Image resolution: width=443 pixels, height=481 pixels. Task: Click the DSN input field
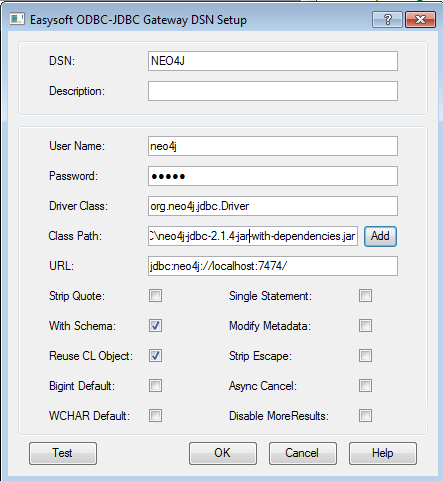[x=273, y=61]
